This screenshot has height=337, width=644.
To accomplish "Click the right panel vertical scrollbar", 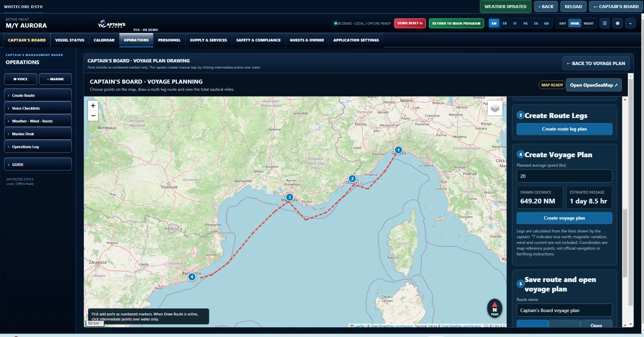I will click(625, 243).
